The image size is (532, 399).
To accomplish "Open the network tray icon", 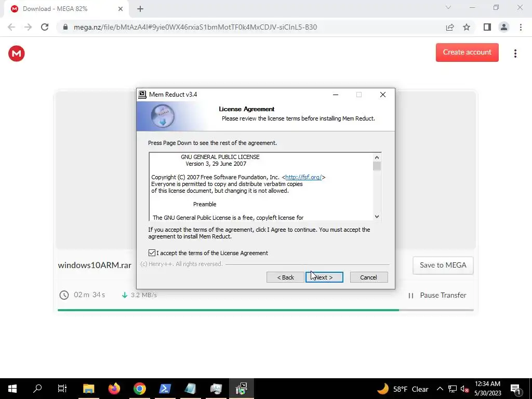I will [x=453, y=389].
